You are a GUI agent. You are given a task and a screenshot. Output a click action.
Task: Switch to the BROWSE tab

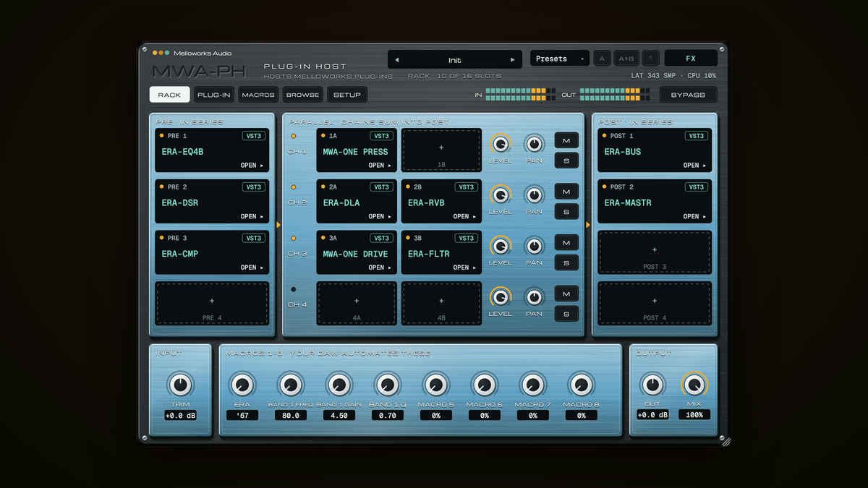pyautogui.click(x=302, y=95)
